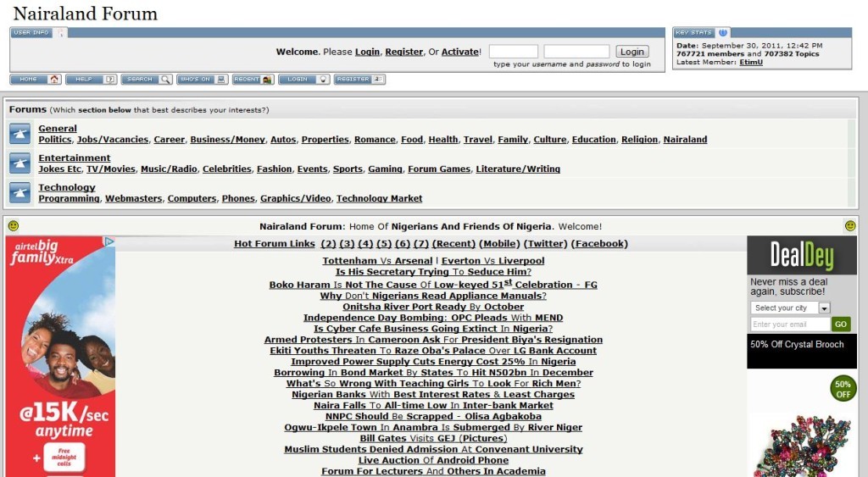Open the SEARCH nav button with magnifier
This screenshot has width=868, height=477.
pyautogui.click(x=147, y=79)
